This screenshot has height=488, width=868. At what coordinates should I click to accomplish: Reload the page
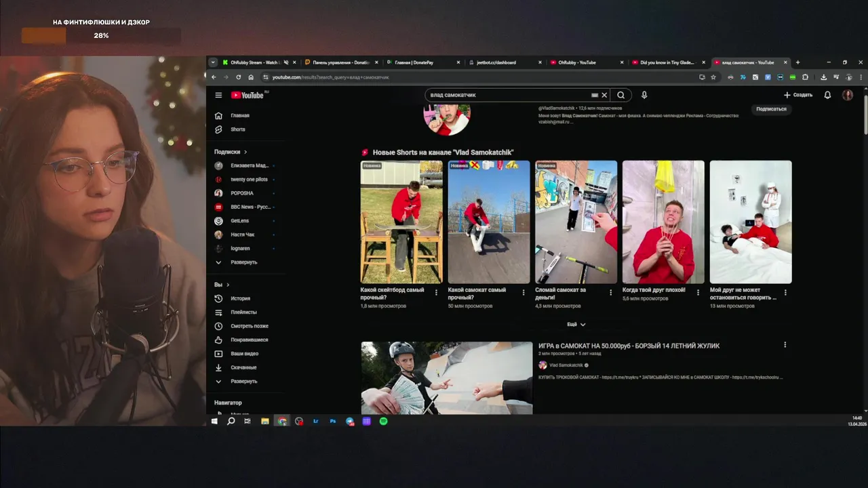point(238,77)
